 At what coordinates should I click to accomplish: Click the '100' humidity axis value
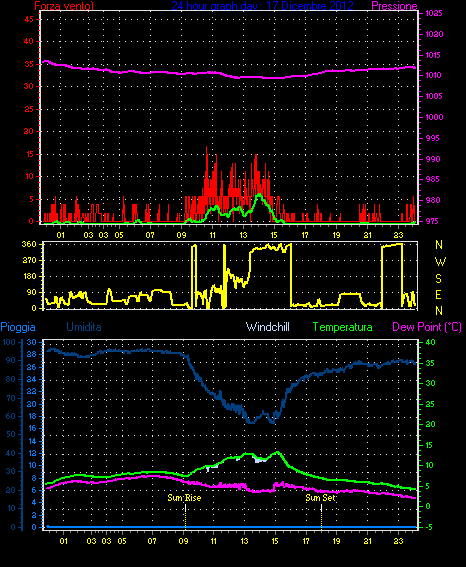coord(9,342)
